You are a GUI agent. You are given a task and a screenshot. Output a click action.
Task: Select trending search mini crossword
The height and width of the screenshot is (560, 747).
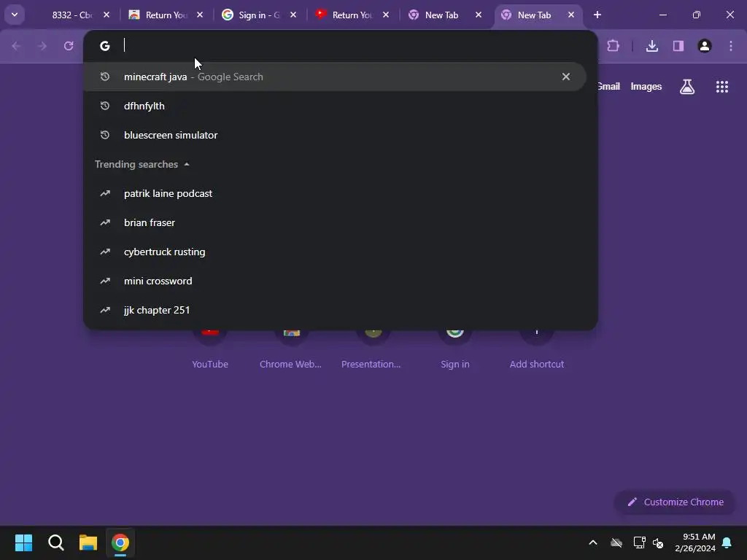[334, 281]
